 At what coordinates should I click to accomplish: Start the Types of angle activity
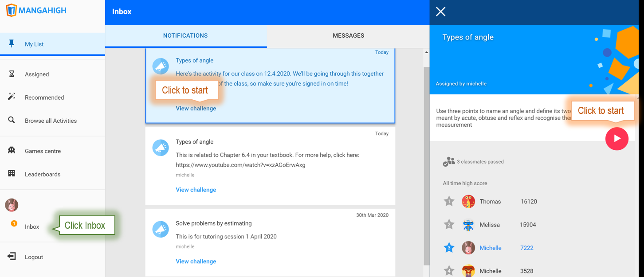[617, 139]
